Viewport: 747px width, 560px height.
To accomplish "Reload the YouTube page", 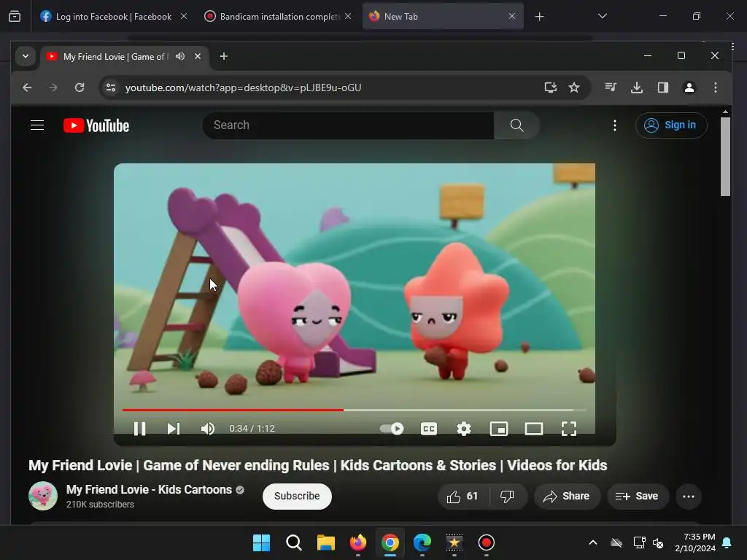I will point(80,87).
